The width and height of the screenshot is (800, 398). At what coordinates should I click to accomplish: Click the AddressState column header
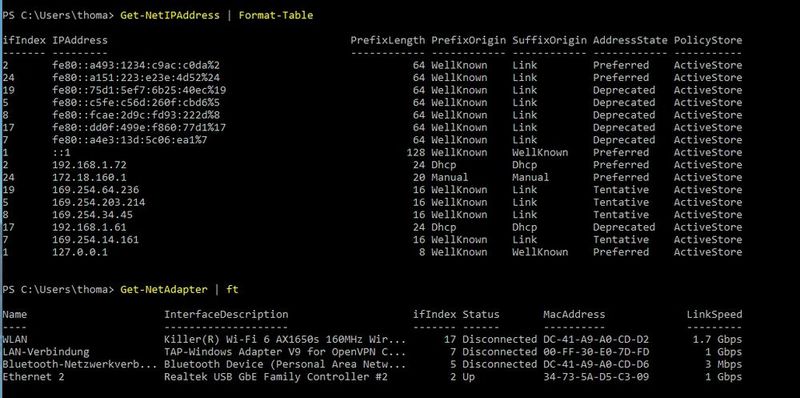coord(630,40)
